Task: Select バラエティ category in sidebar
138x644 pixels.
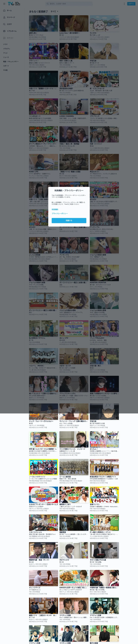Action: [x=7, y=49]
